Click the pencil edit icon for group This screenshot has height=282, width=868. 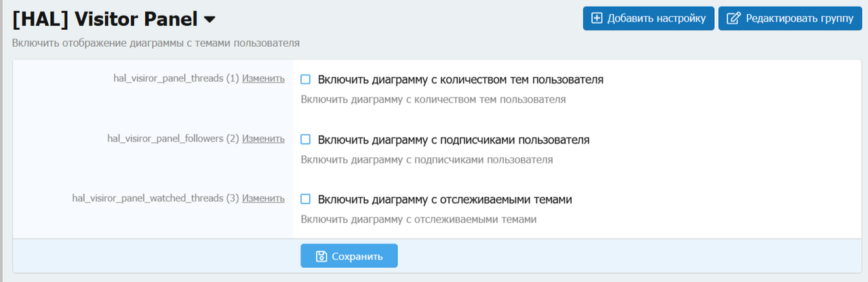pyautogui.click(x=733, y=18)
